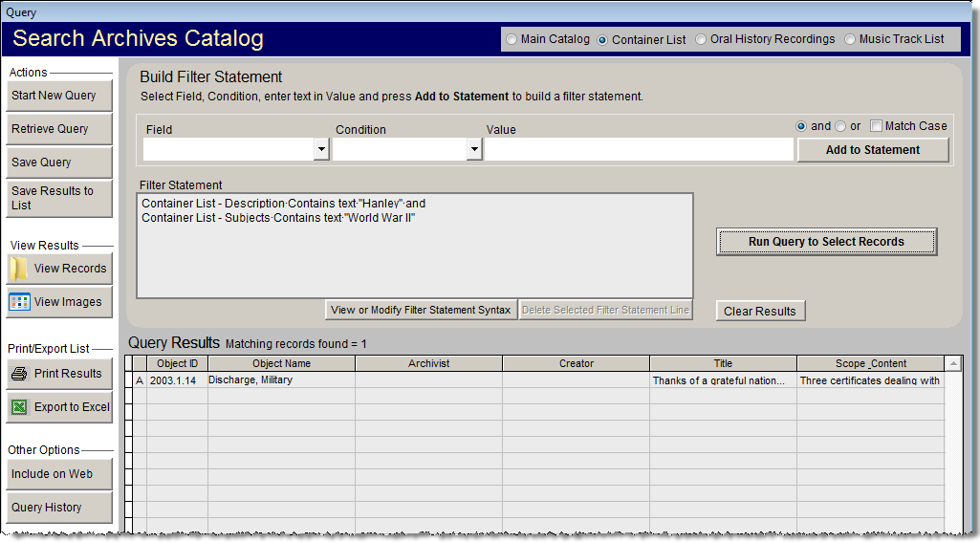Sort results by Object Name column header
Screen dimensions: 980x542
point(281,363)
